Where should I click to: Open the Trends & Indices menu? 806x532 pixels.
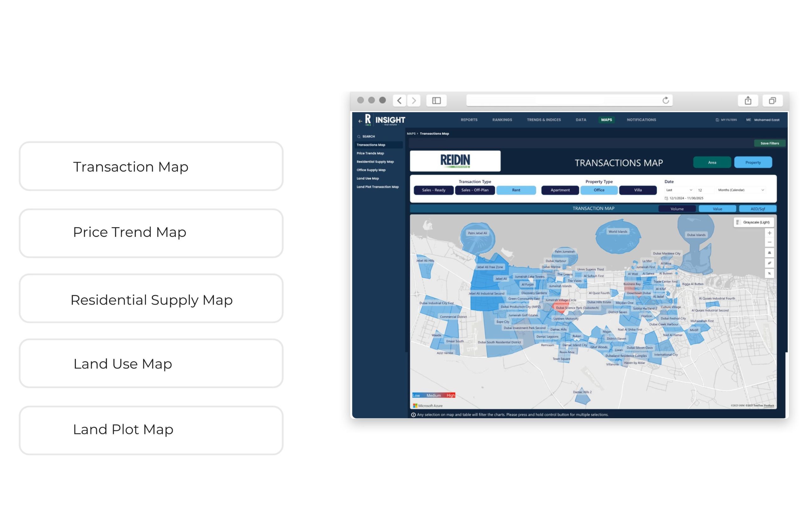tap(543, 120)
